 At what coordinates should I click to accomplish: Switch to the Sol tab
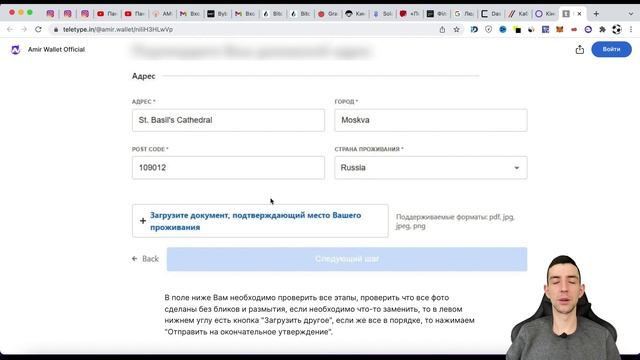(382, 13)
